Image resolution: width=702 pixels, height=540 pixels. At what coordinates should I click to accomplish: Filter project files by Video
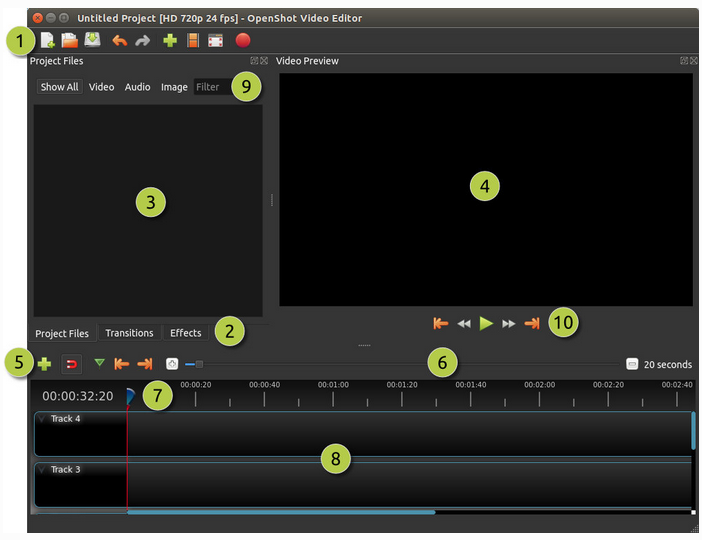[101, 87]
